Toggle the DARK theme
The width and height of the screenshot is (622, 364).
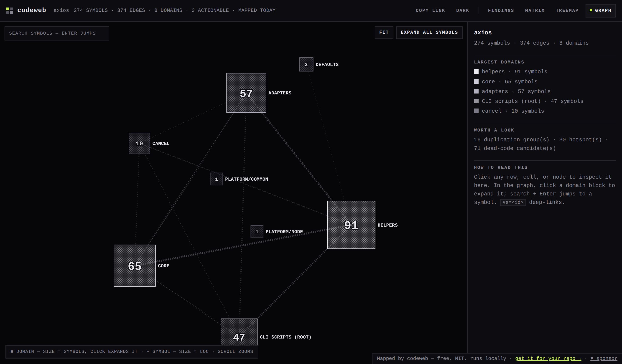coord(463,10)
